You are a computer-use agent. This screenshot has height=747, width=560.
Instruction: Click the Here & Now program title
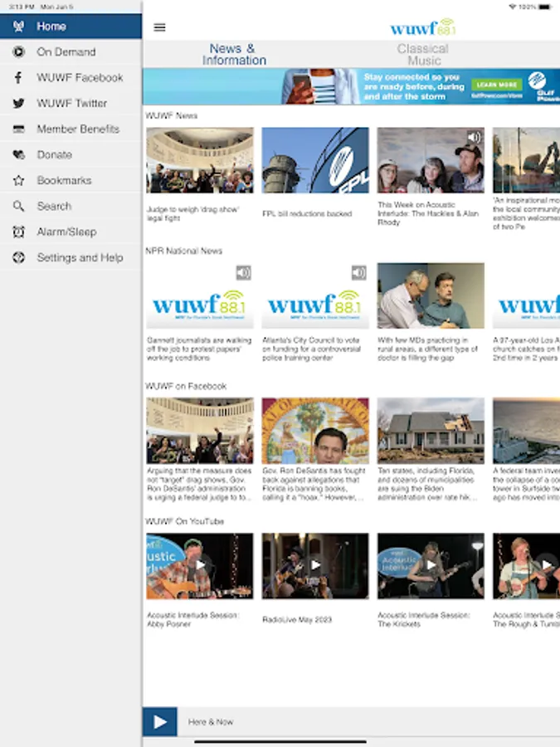tap(211, 722)
